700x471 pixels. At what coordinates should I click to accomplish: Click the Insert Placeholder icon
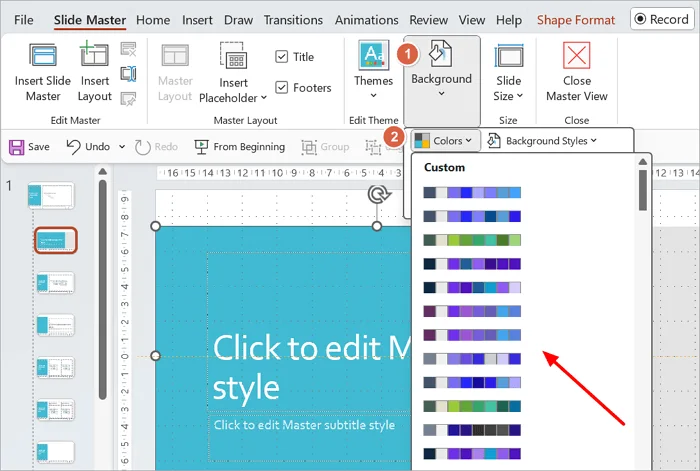click(233, 56)
